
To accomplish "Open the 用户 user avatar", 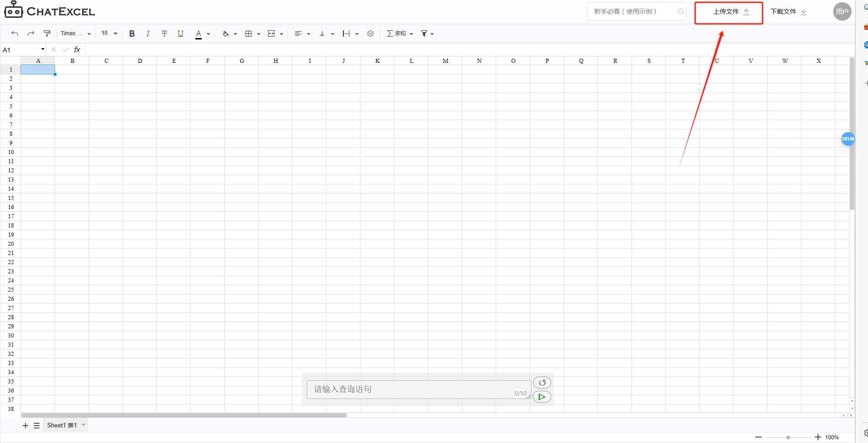I will coord(842,11).
